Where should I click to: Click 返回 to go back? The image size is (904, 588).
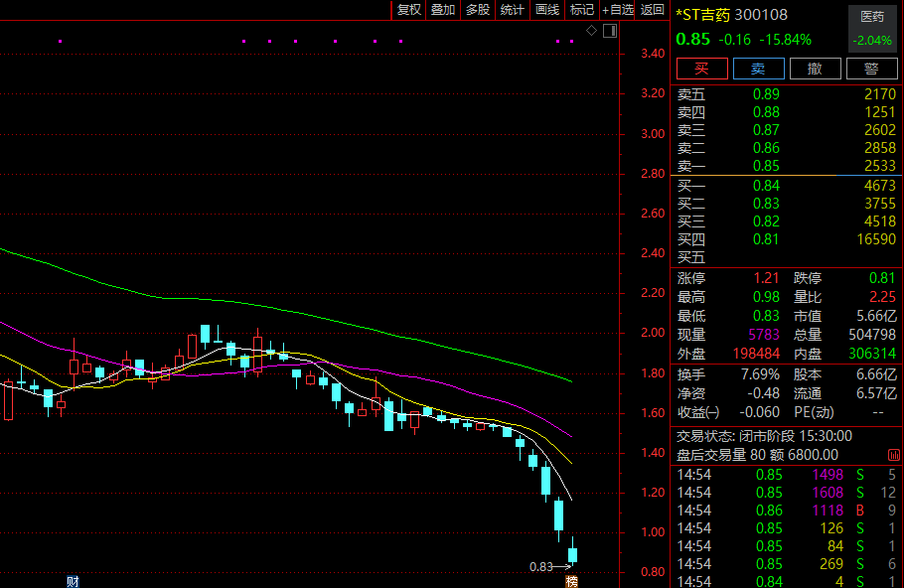(652, 10)
